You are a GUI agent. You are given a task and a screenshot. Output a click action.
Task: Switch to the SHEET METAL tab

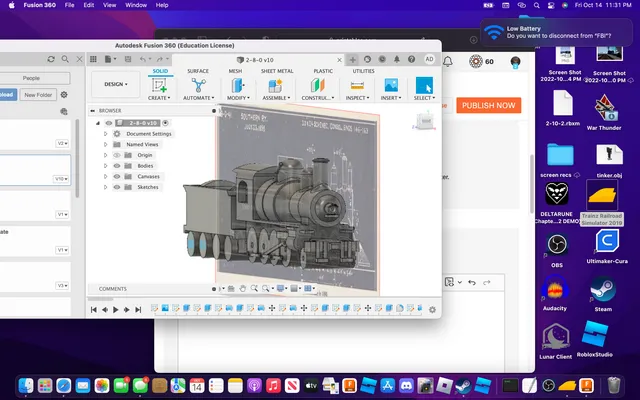[277, 71]
